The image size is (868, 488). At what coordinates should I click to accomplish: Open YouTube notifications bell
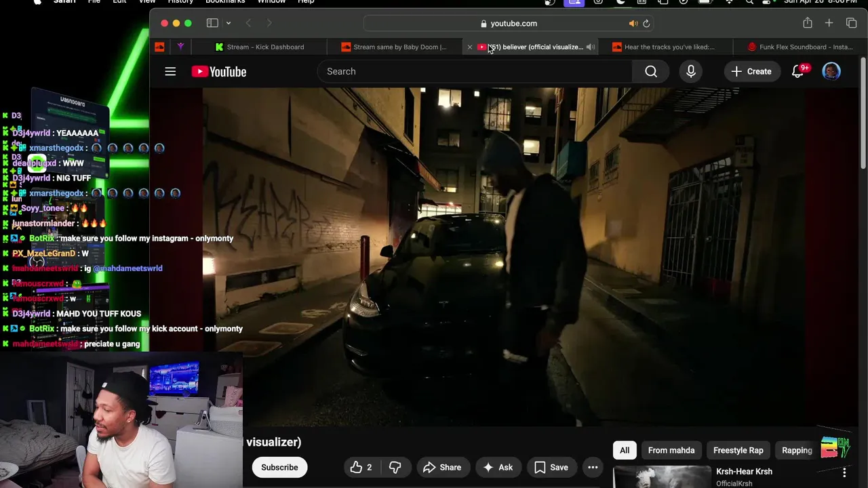click(798, 71)
